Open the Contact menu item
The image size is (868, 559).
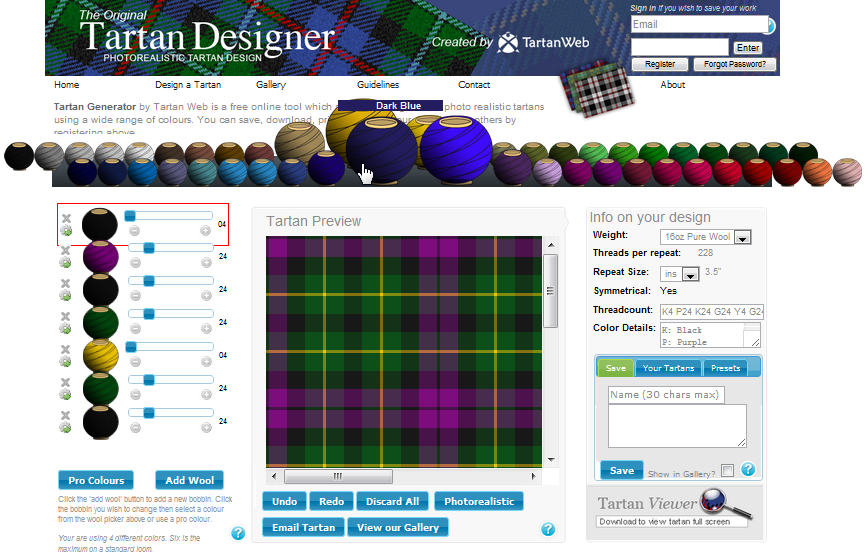474,85
